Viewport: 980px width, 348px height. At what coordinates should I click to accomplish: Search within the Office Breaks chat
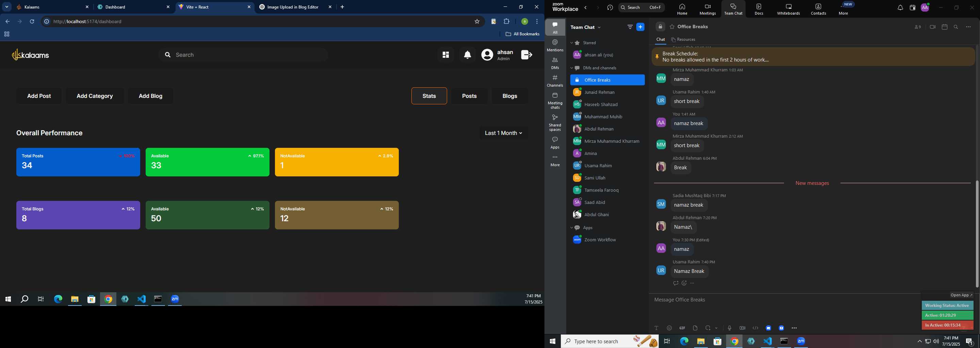[956, 27]
